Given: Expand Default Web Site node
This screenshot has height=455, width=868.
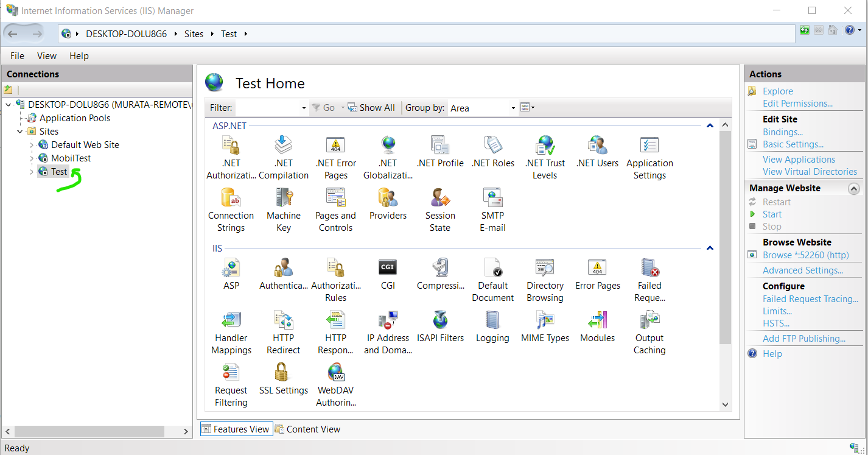Looking at the screenshot, I should pos(32,145).
